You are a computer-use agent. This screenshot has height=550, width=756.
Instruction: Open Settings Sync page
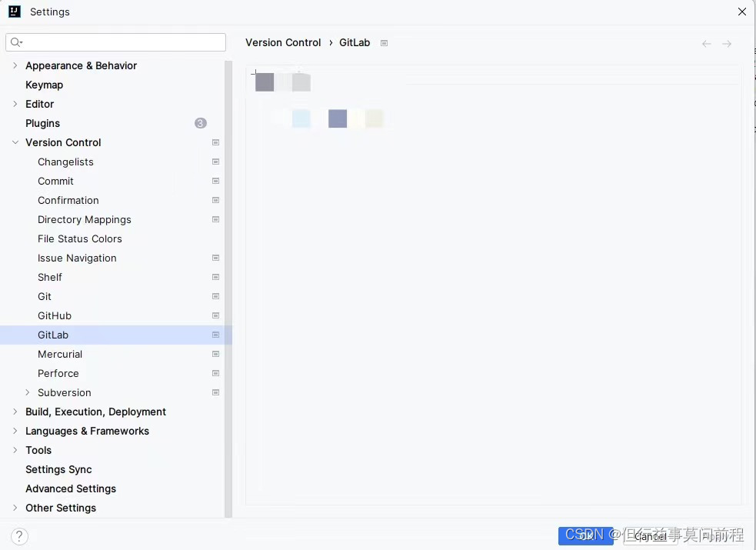pyautogui.click(x=58, y=469)
